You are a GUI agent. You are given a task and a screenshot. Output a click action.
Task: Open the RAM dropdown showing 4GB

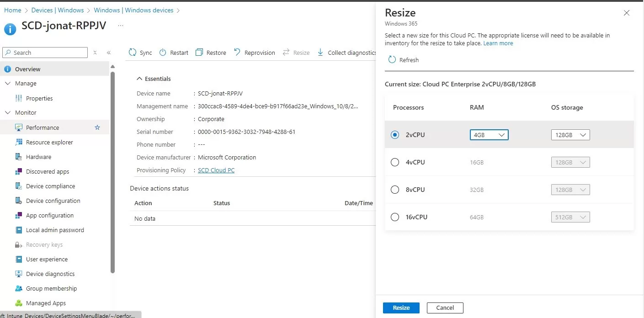[x=489, y=134]
